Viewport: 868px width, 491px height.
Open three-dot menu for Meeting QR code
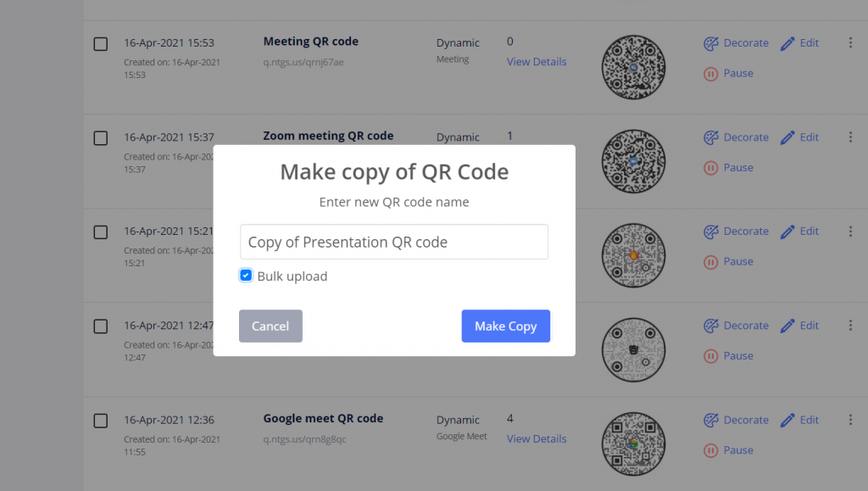(850, 43)
